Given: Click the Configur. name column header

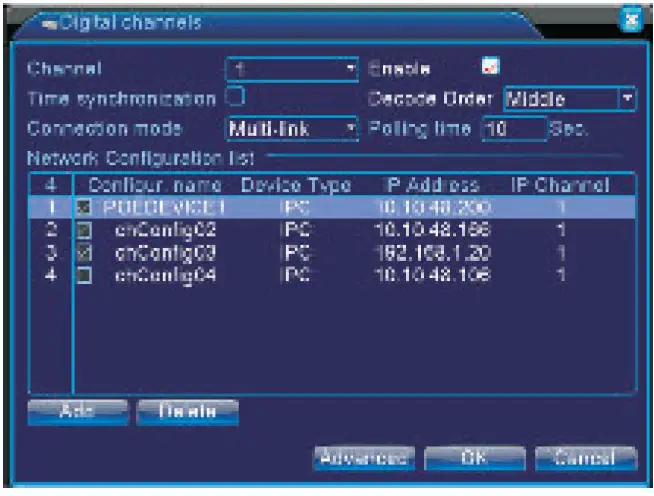Looking at the screenshot, I should 155,185.
